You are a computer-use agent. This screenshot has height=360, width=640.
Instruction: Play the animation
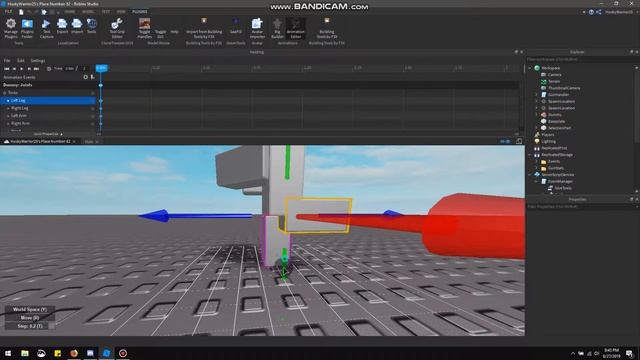[22, 69]
